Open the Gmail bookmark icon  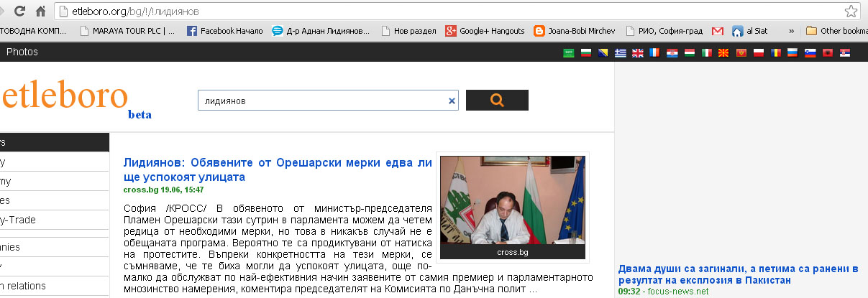(x=717, y=31)
